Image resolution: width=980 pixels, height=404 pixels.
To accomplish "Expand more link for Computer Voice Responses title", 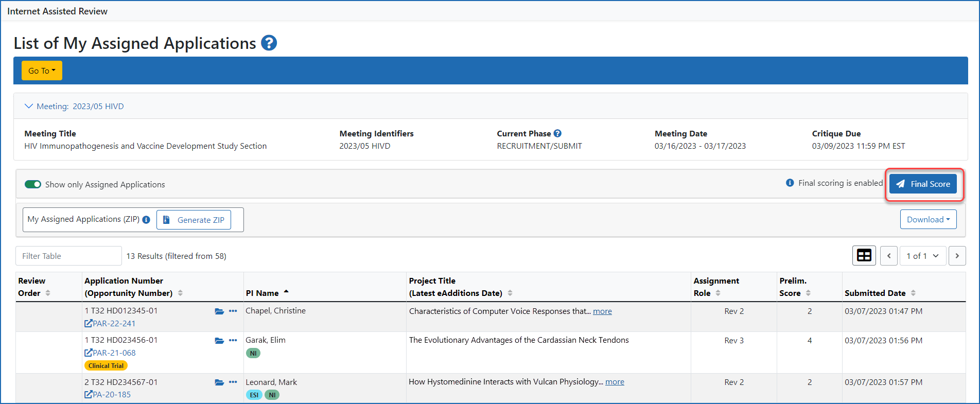I will pos(602,311).
